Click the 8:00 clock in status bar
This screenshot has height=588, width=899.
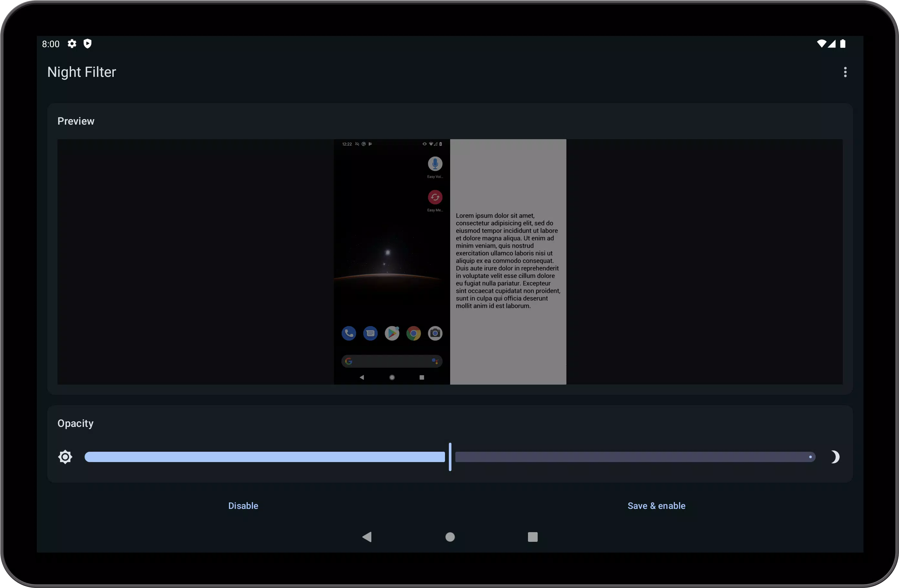(x=51, y=44)
